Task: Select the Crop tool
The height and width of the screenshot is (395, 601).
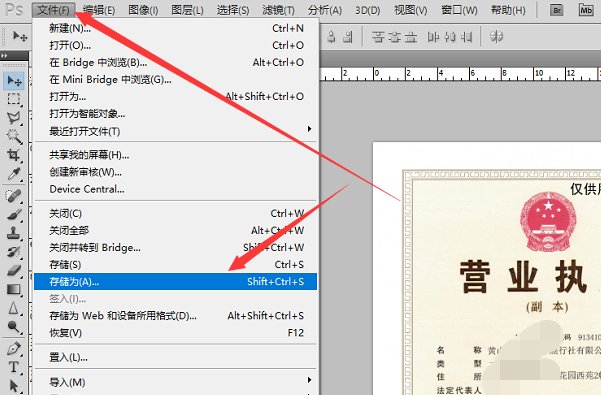Action: (x=15, y=155)
